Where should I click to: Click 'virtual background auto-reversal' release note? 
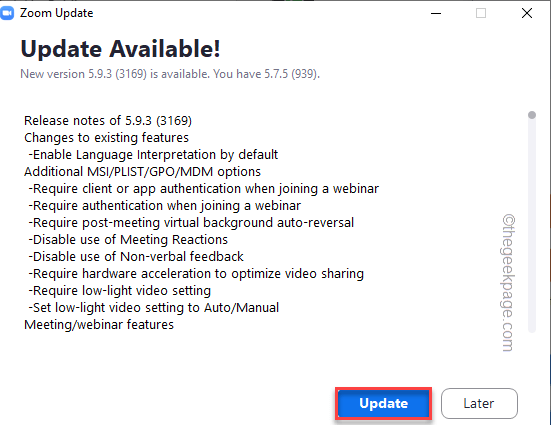click(191, 223)
